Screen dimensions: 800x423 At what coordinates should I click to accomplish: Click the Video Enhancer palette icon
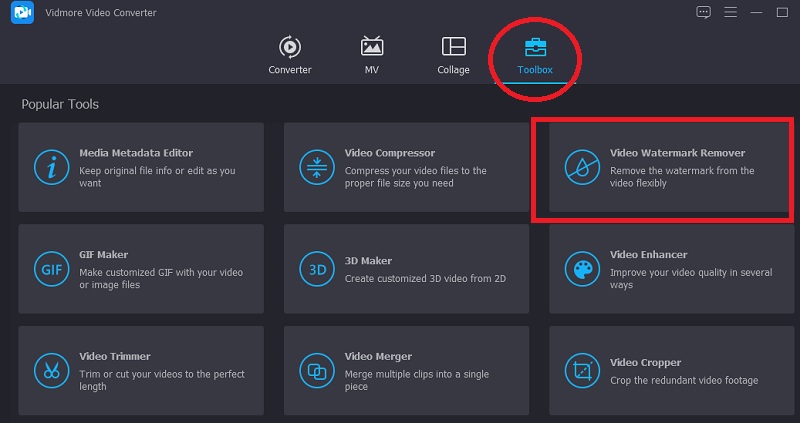pos(581,269)
